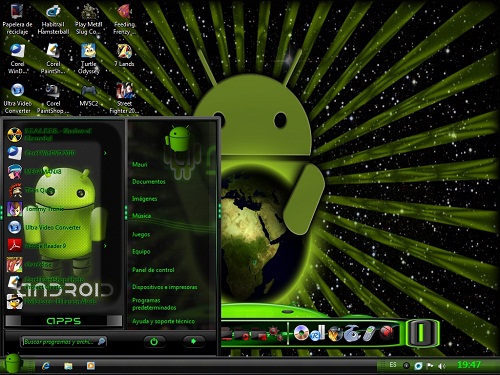Launch Feeding Frenzy desktop shortcut
500x375 pixels.
point(124,18)
